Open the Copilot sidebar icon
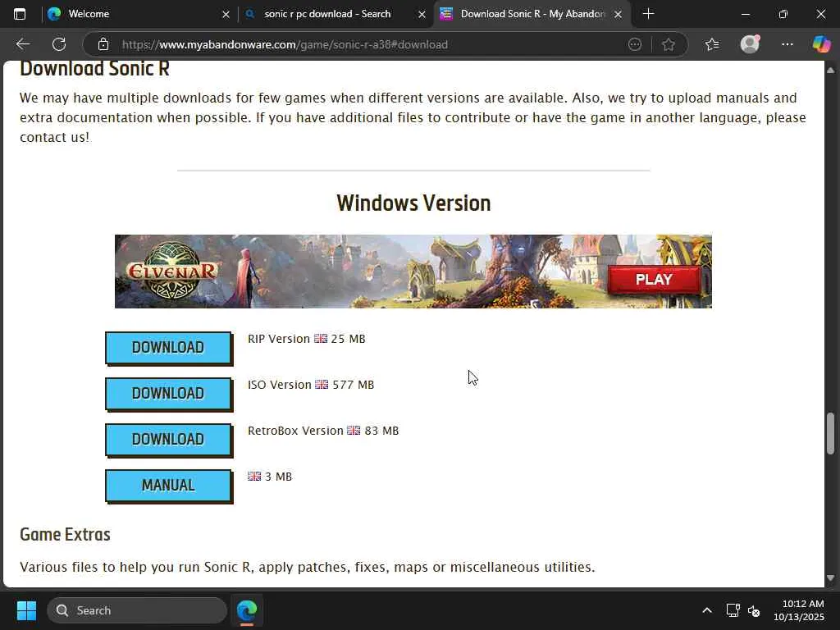The image size is (840, 630). pyautogui.click(x=821, y=44)
